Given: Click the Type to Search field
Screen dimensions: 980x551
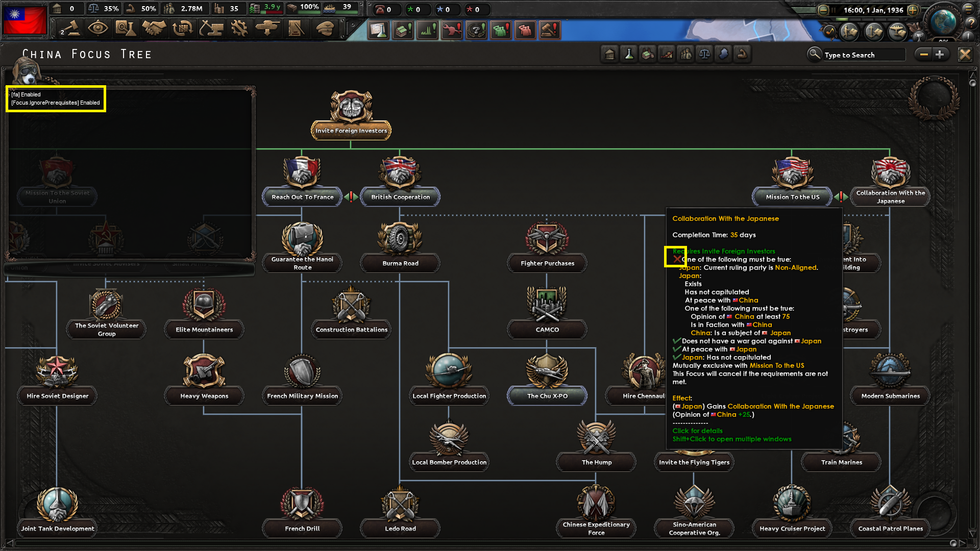Looking at the screenshot, I should point(863,55).
